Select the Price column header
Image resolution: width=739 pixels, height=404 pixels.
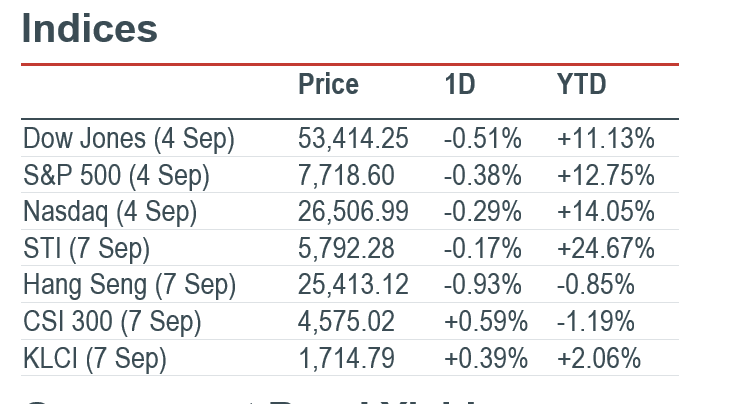(x=328, y=84)
